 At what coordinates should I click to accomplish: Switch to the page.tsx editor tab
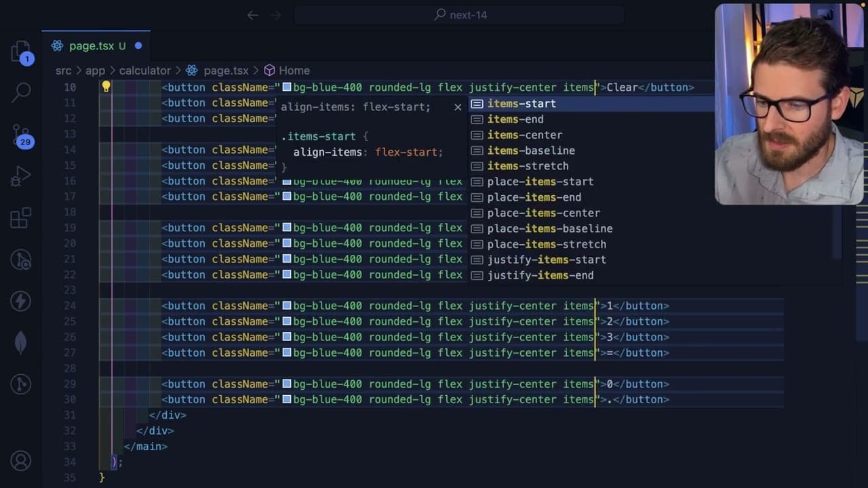click(x=96, y=46)
